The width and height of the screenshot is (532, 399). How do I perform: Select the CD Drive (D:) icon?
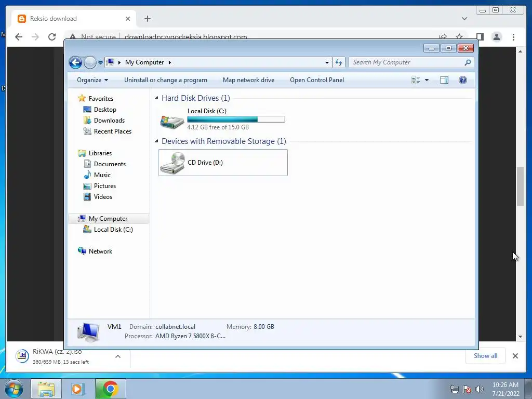(x=172, y=163)
